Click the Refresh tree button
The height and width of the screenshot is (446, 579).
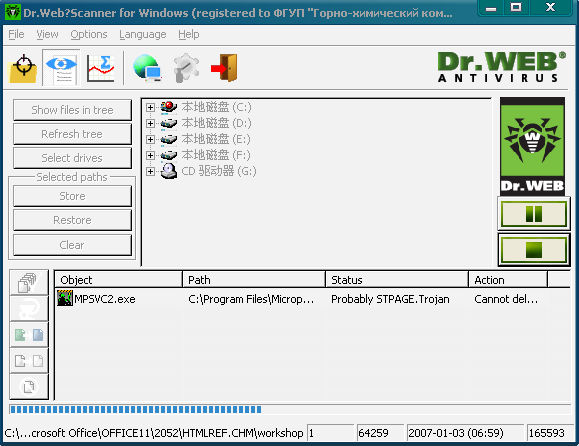[x=72, y=134]
